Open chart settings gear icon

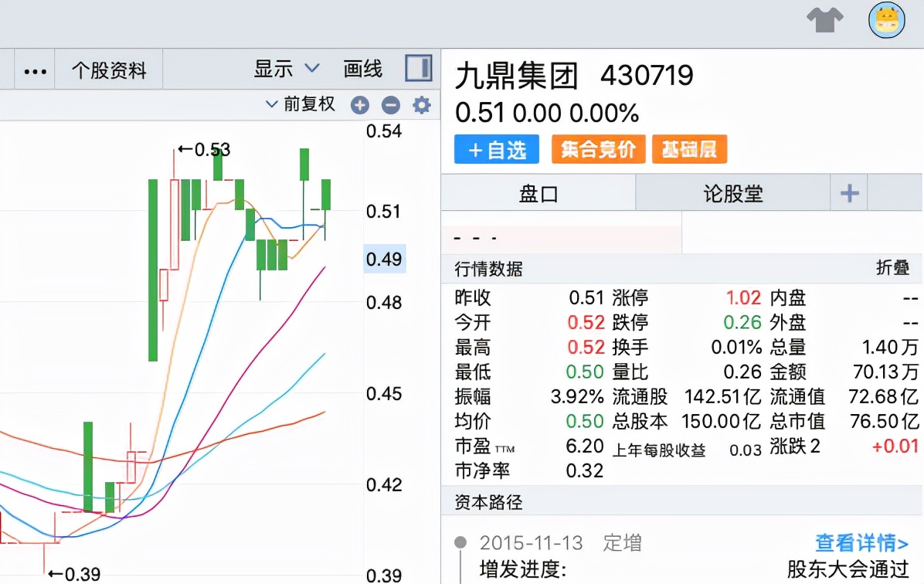(421, 106)
